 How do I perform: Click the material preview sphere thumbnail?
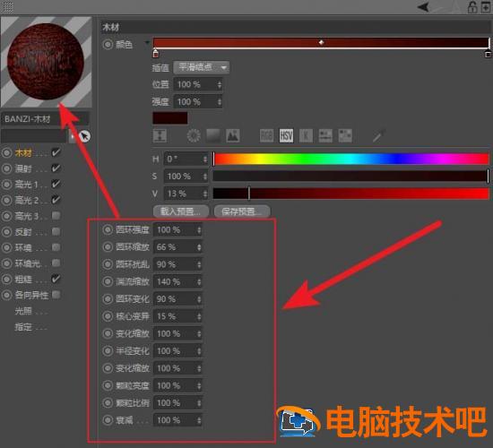click(x=46, y=62)
